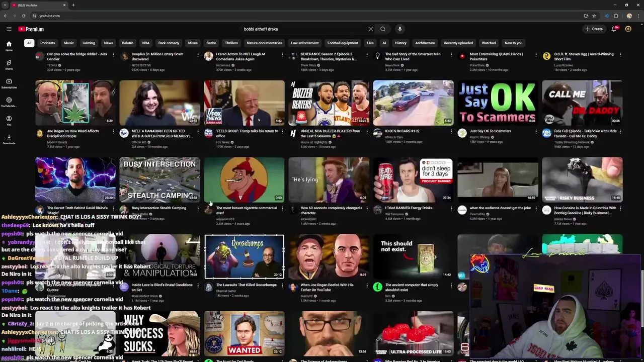Image resolution: width=644 pixels, height=362 pixels.
Task: Select the Law enforcement chip
Action: click(305, 43)
